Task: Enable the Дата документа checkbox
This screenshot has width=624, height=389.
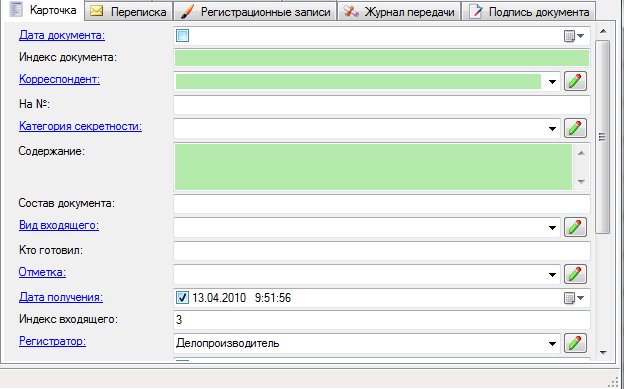Action: (x=182, y=36)
